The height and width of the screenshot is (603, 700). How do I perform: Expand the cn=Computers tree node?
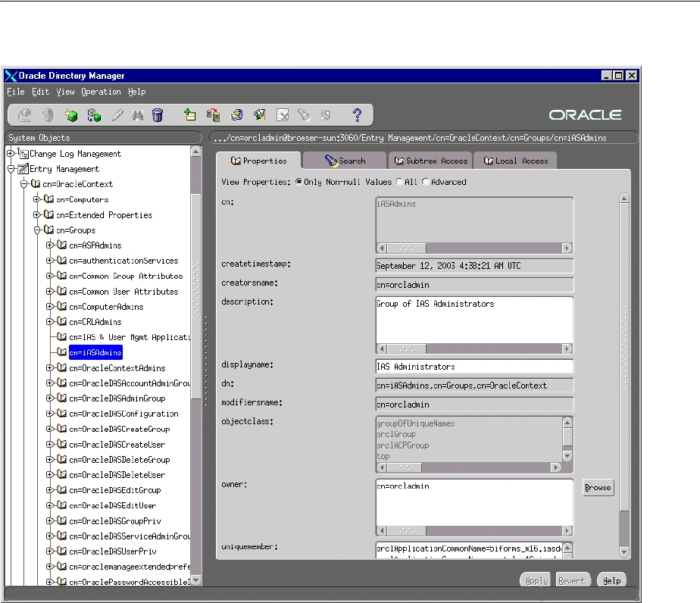[x=37, y=199]
